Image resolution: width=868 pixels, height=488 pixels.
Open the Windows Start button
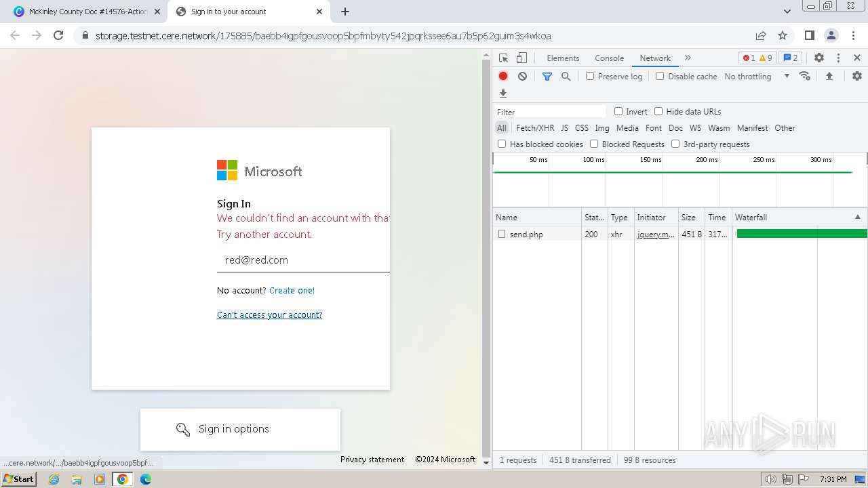coord(18,479)
